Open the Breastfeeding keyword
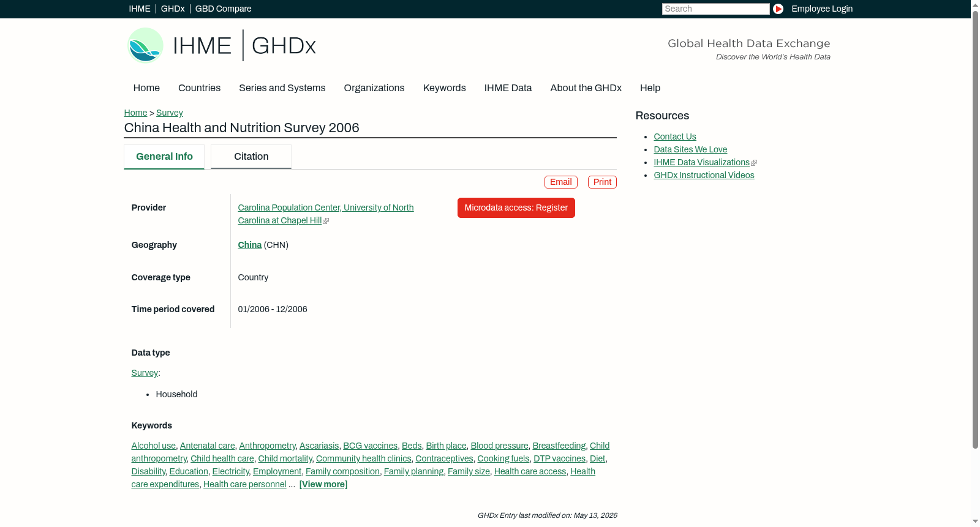Image resolution: width=980 pixels, height=527 pixels. (x=559, y=446)
